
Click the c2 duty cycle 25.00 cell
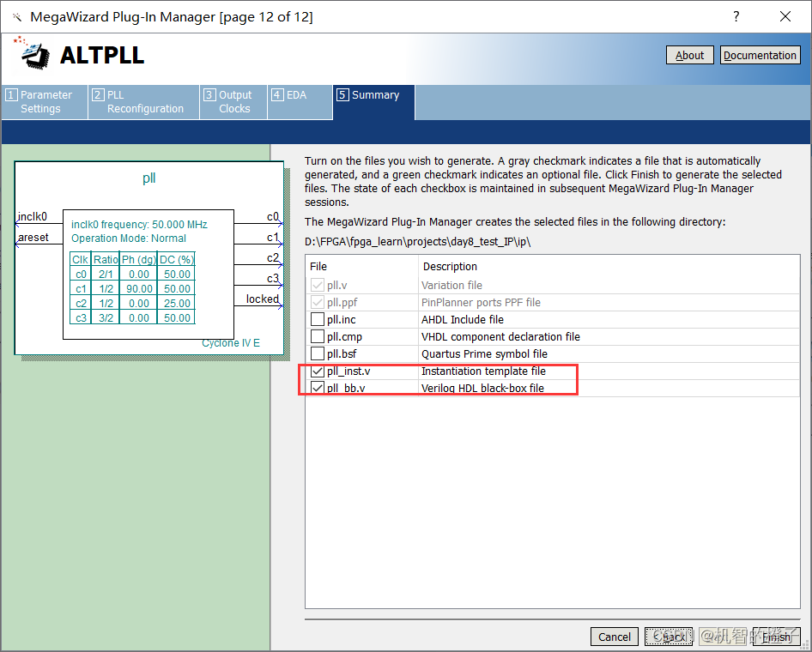(x=177, y=303)
